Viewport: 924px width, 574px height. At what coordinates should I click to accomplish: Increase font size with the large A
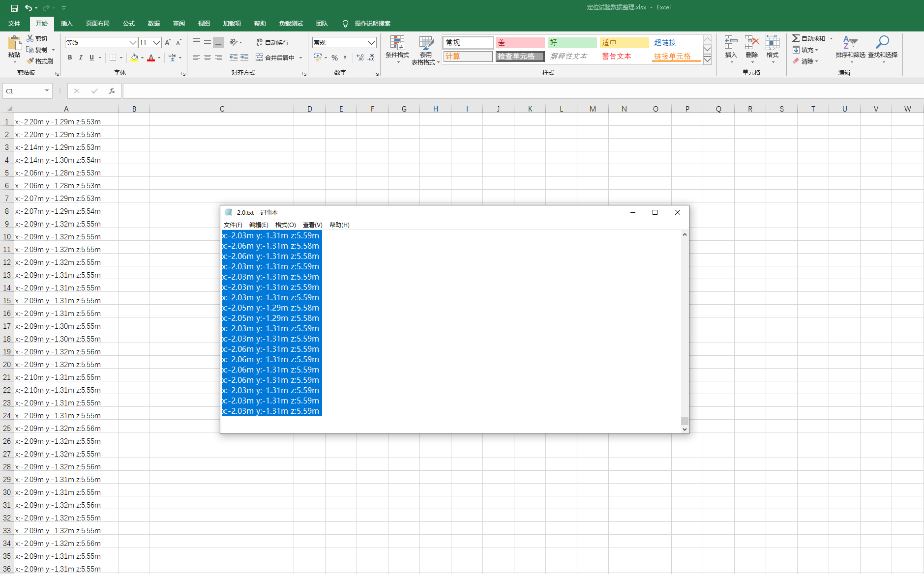[168, 43]
